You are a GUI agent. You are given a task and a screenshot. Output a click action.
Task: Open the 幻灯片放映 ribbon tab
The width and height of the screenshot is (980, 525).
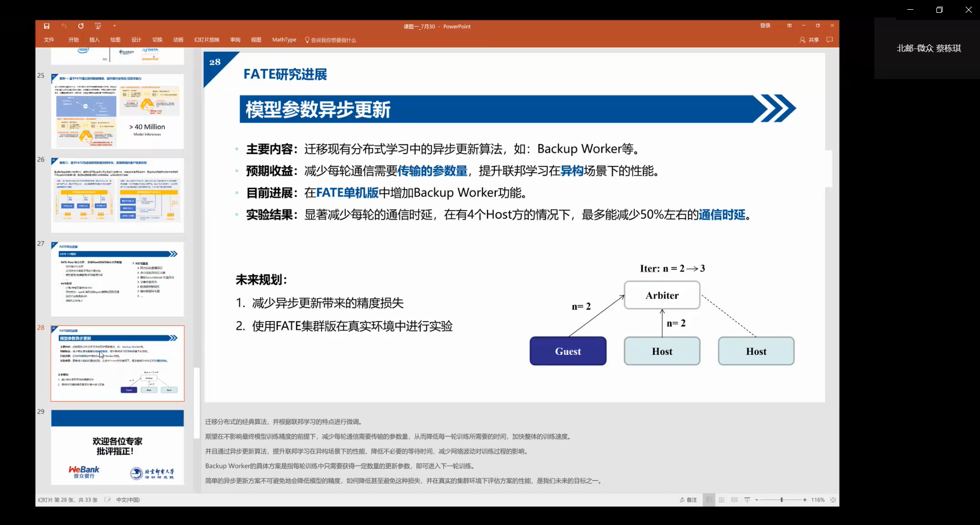point(207,40)
